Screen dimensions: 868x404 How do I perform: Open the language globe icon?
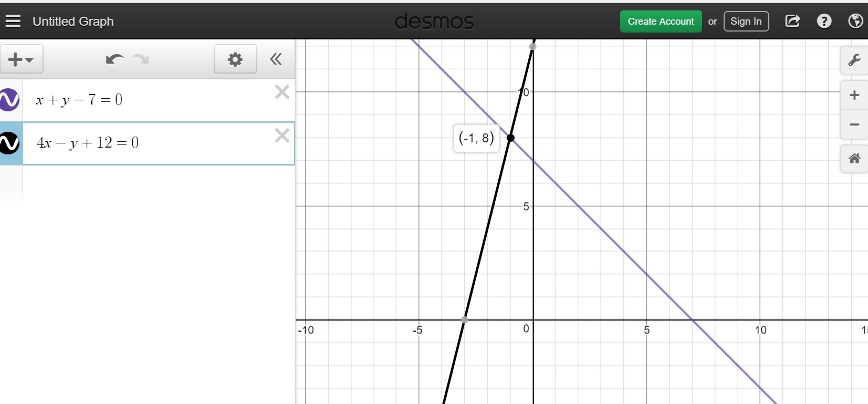coord(855,21)
